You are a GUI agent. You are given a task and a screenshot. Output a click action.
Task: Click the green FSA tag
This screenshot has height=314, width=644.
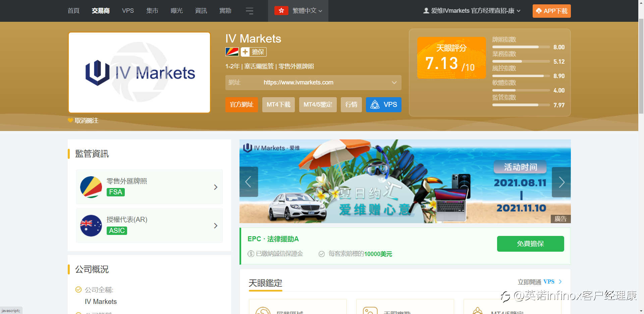tap(116, 192)
